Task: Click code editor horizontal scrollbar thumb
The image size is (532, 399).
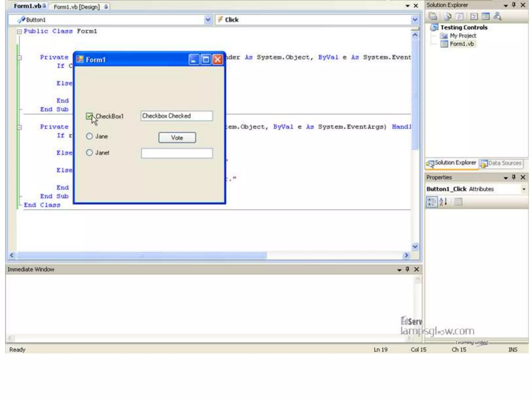Action: click(142, 255)
